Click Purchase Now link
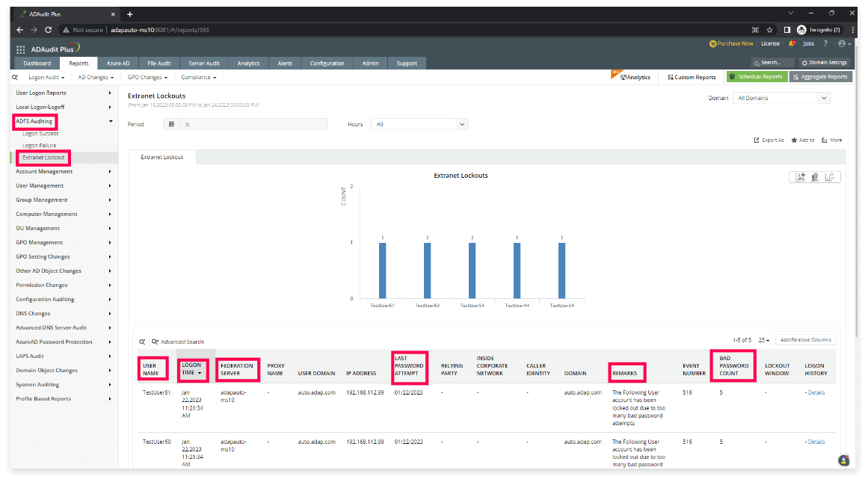Screen dimensions: 868x482 [731, 43]
